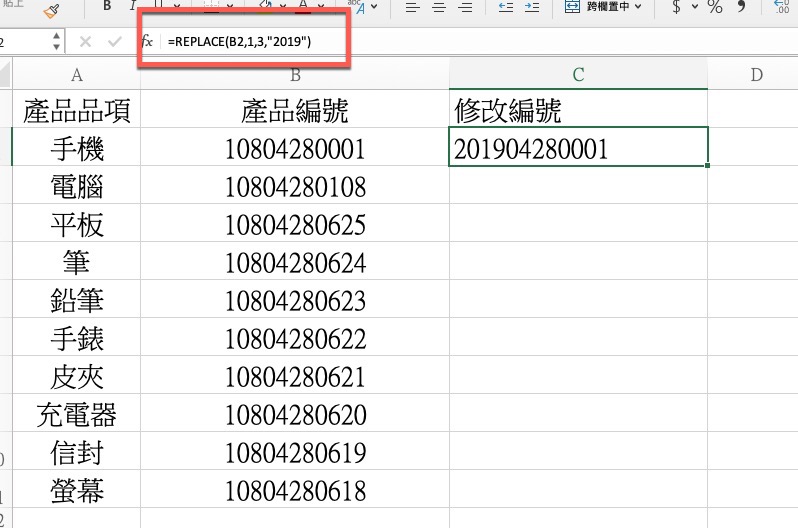Image resolution: width=798 pixels, height=528 pixels.
Task: Select empty column C cell beside 10804280108
Action: click(x=579, y=185)
